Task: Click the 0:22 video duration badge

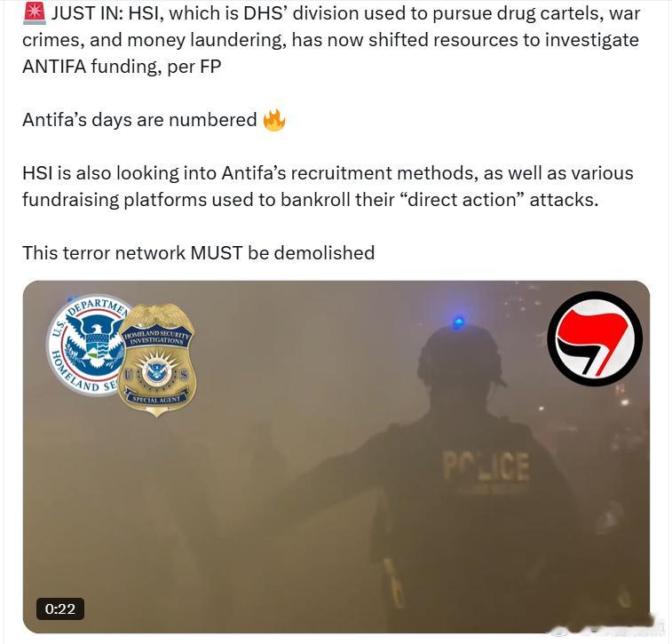Action: coord(60,608)
